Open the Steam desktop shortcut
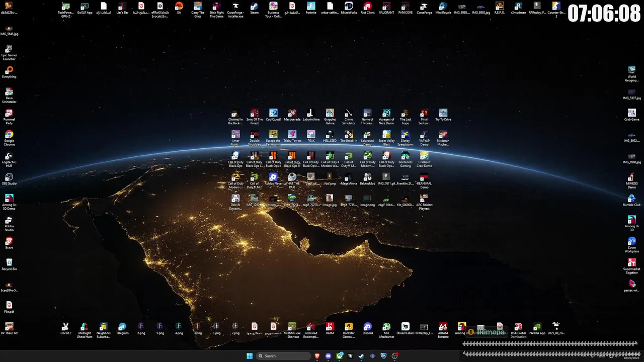Image resolution: width=644 pixels, height=362 pixels. 255,8
